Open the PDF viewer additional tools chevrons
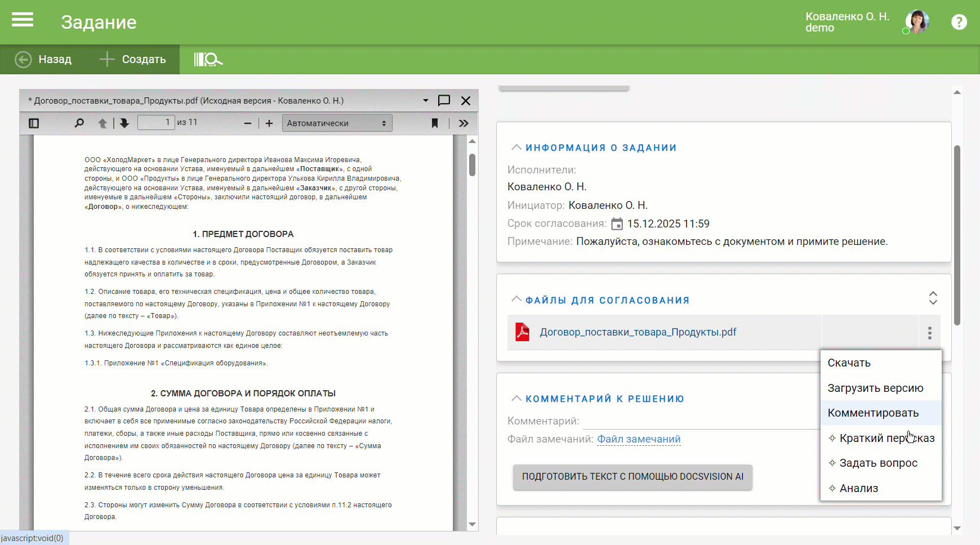This screenshot has height=545, width=980. click(x=464, y=123)
